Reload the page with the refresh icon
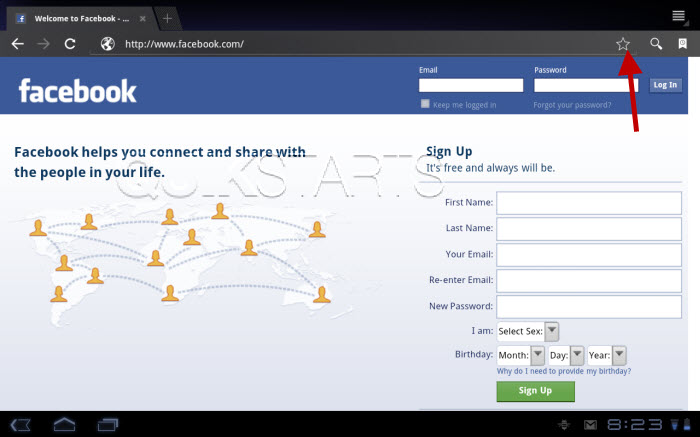Viewport: 700px width, 437px height. point(70,44)
